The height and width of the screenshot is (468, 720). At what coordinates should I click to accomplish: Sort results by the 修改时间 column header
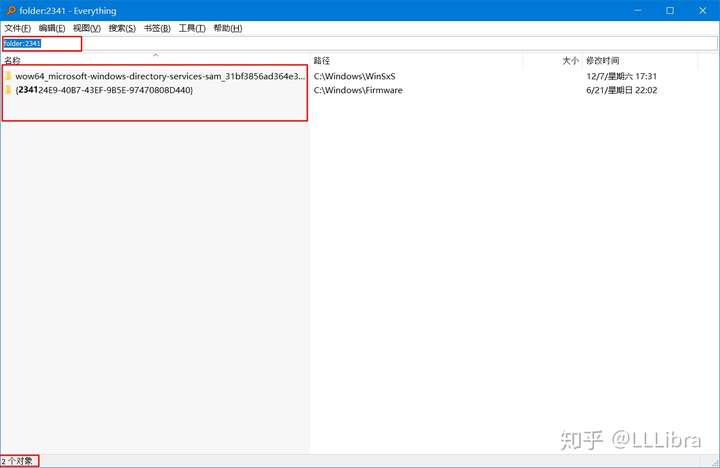coord(640,61)
